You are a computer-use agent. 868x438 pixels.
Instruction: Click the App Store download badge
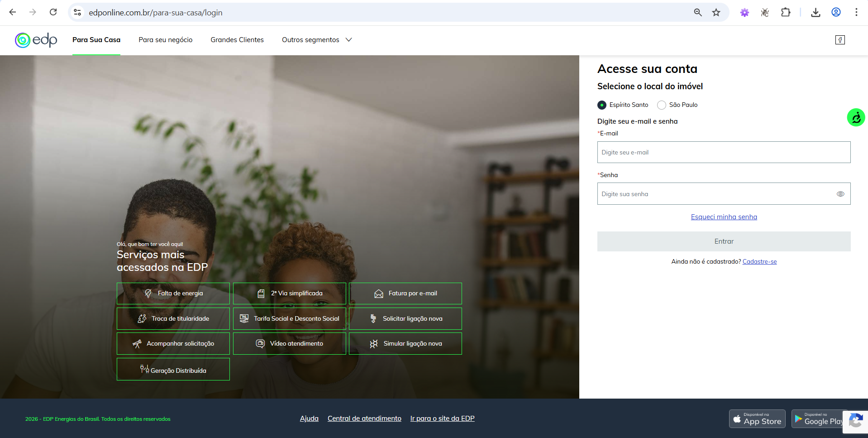[x=757, y=419]
